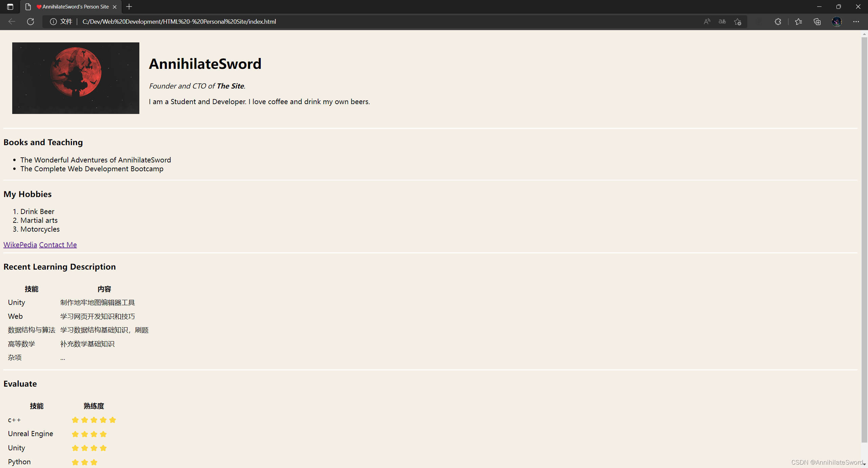The height and width of the screenshot is (468, 868).
Task: Click the 'My Hobbies' heading
Action: pyautogui.click(x=27, y=194)
